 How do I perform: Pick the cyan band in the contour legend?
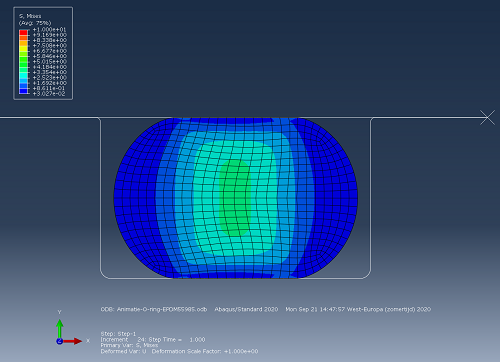(23, 75)
